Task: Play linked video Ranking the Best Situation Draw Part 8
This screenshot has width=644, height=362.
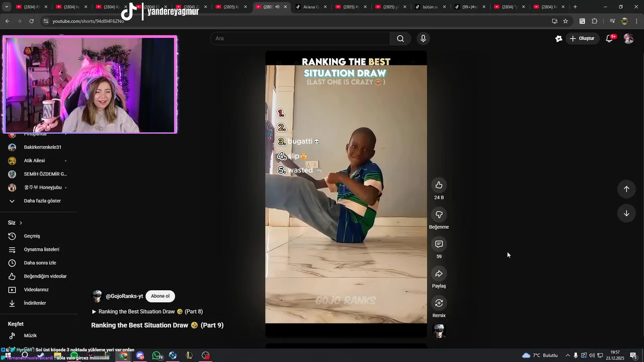Action: click(147, 312)
